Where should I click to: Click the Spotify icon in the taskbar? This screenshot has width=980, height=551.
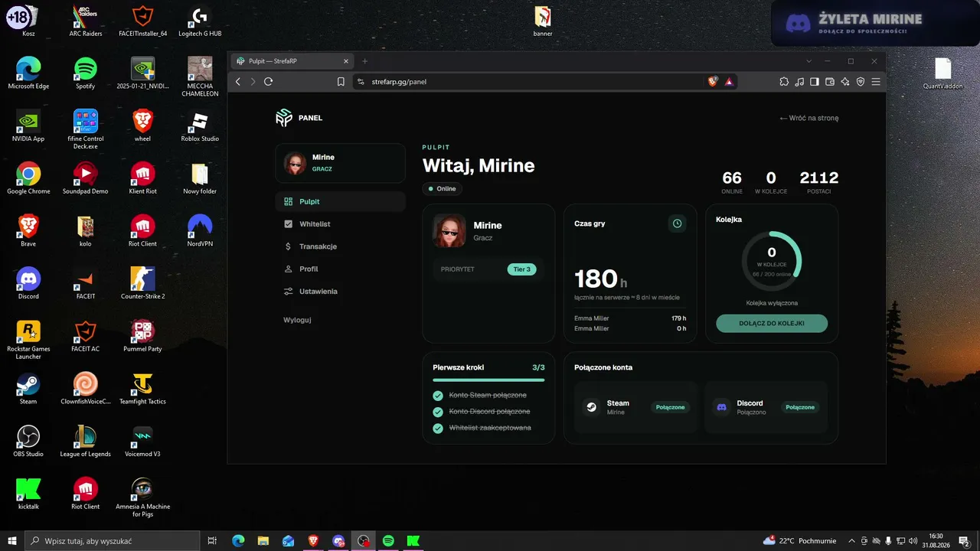[x=388, y=540]
